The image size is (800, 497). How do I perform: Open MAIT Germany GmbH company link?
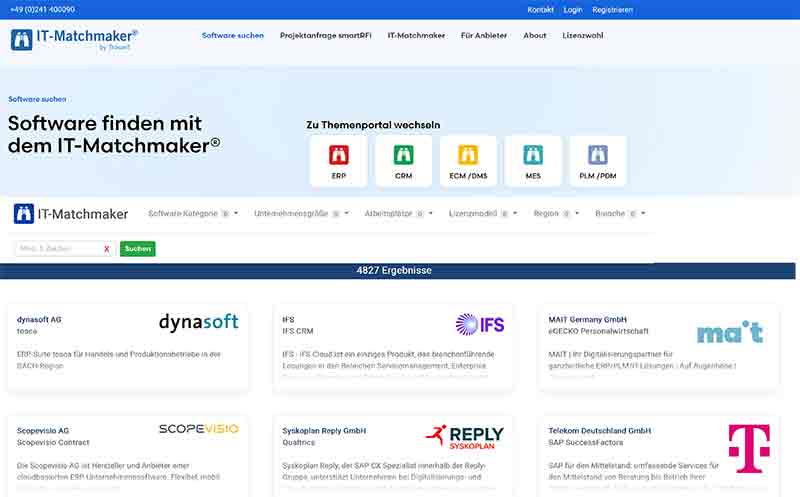pyautogui.click(x=587, y=319)
